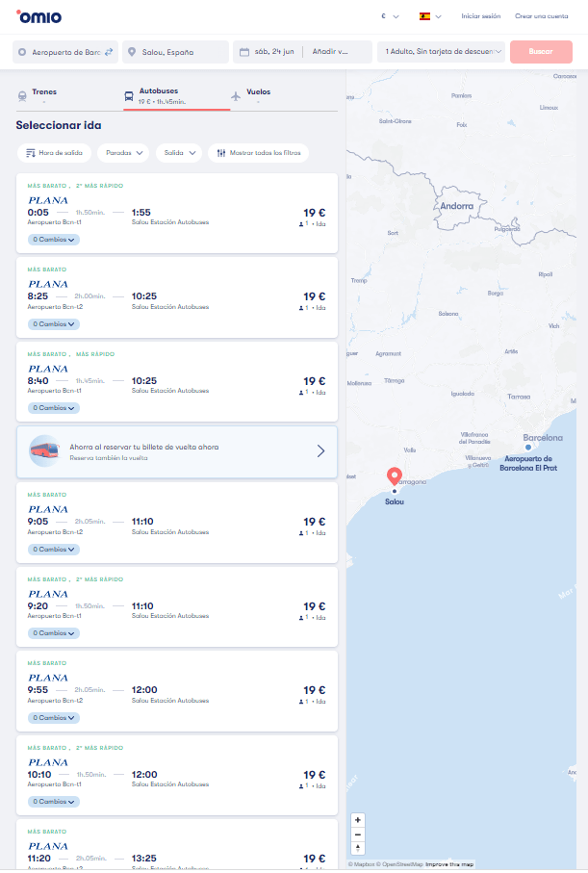Click the Spanish flag icon
This screenshot has width=588, height=873.
(424, 16)
